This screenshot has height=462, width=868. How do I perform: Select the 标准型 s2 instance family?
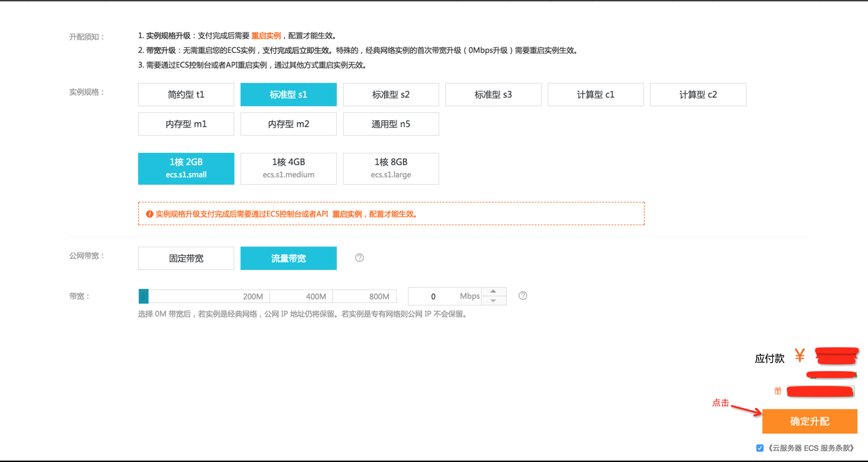[391, 94]
